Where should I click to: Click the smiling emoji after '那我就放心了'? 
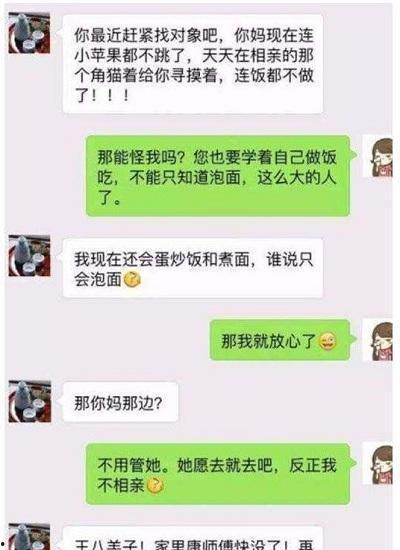point(327,341)
